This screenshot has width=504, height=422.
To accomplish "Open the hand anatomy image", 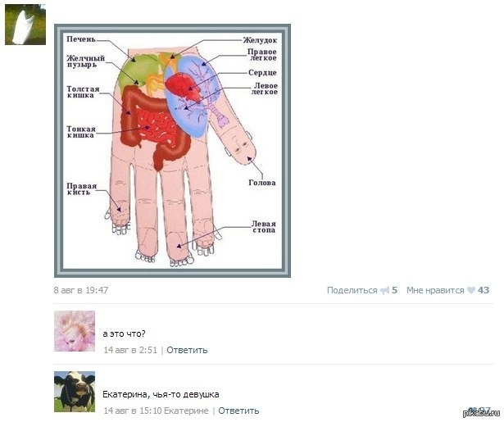I will [173, 151].
